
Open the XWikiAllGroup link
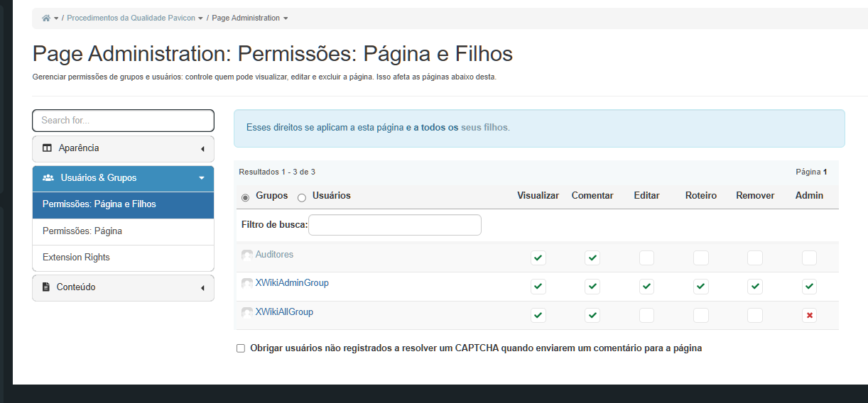coord(284,311)
